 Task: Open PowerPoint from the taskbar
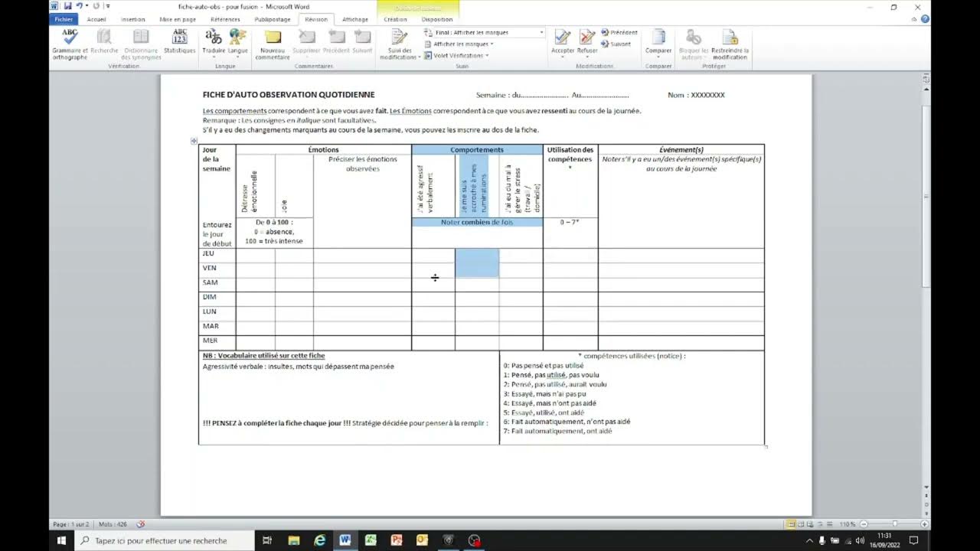[x=397, y=540]
